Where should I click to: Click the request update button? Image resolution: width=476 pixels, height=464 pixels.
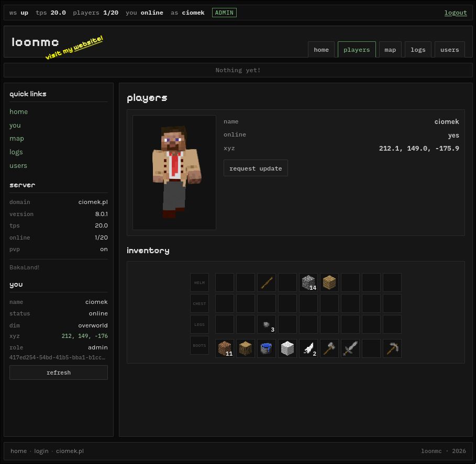click(256, 168)
